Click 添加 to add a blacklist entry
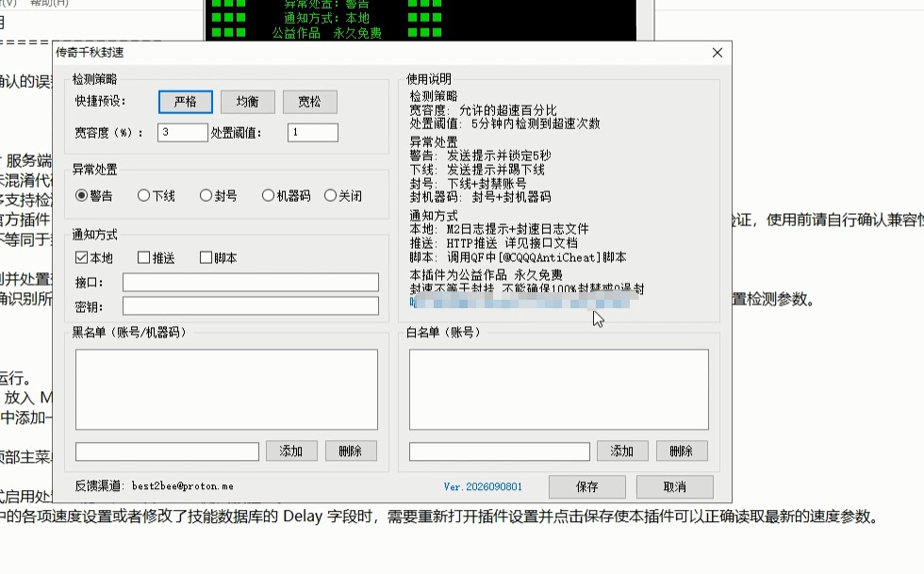The height and width of the screenshot is (574, 924). coord(291,451)
